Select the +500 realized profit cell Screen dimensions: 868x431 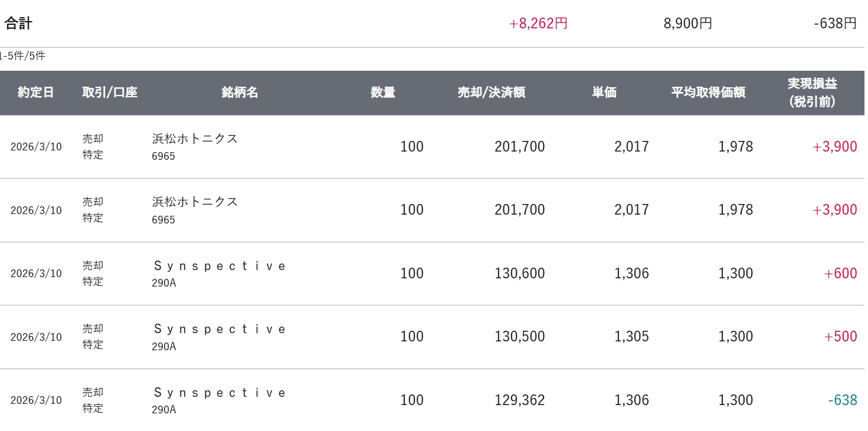(x=840, y=337)
